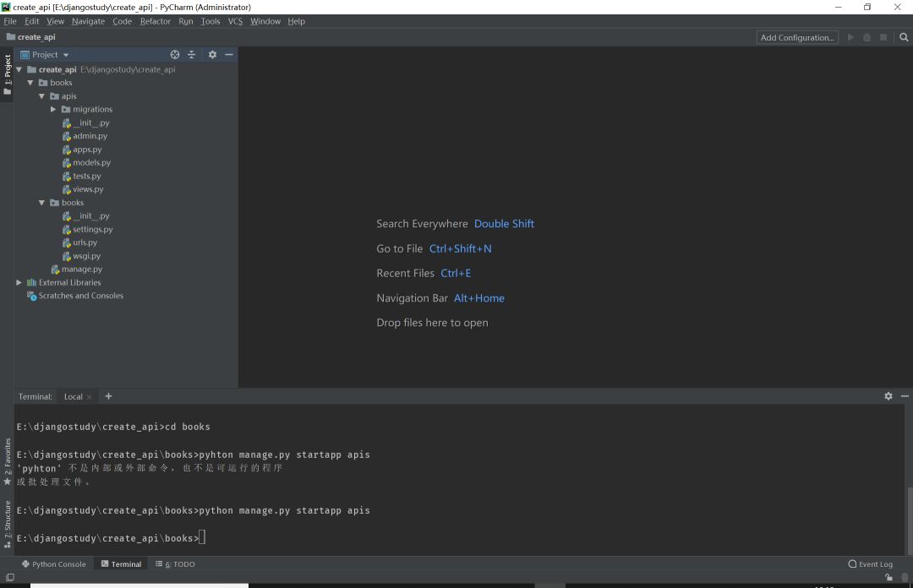Screen dimensions: 913x588
Task: Expand External Libraries node
Action: (x=19, y=282)
